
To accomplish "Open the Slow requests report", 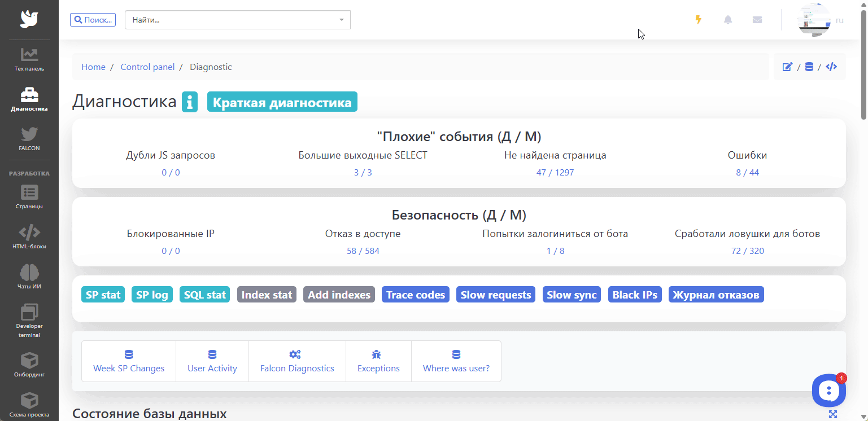I will pos(495,295).
